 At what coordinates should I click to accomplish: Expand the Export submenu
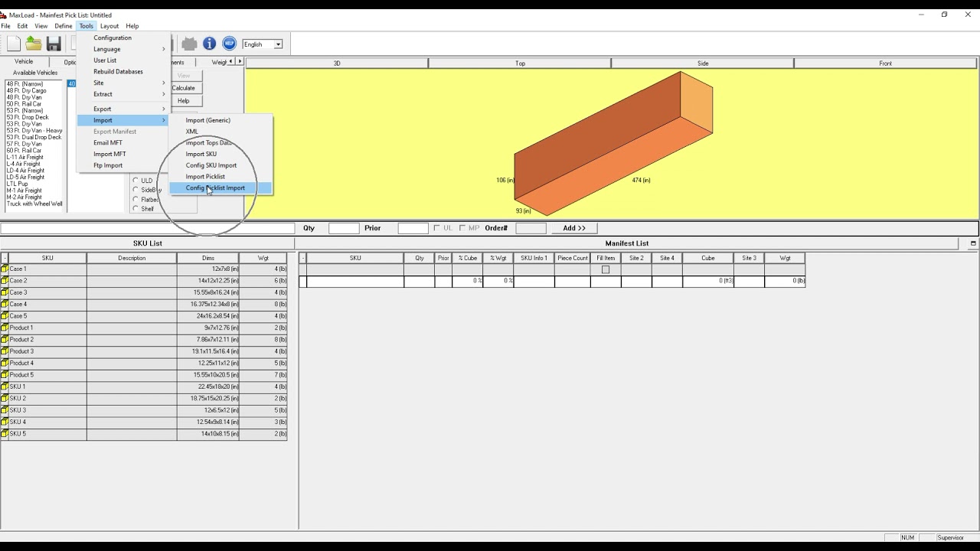tap(122, 109)
